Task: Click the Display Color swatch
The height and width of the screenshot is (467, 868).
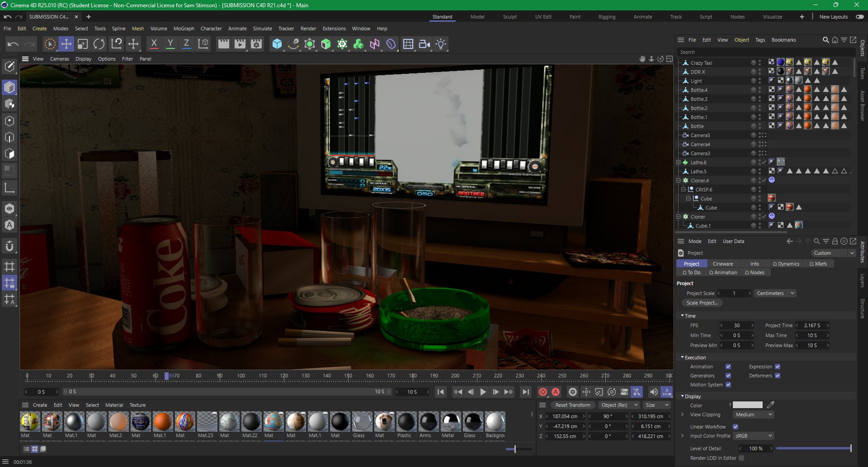Action: click(x=747, y=405)
